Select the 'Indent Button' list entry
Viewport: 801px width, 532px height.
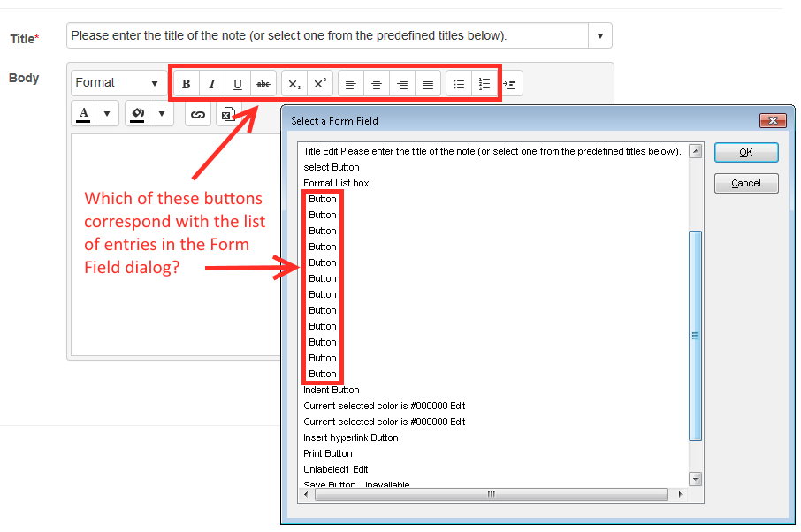331,390
